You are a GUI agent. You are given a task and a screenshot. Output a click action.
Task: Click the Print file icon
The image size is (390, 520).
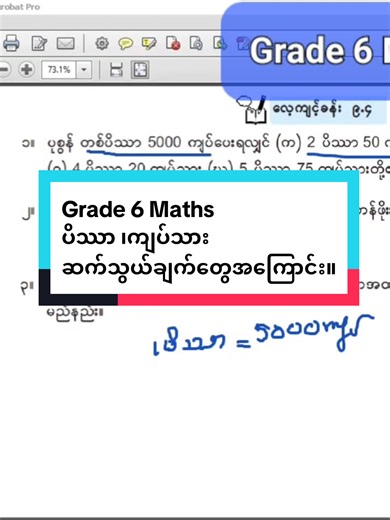click(x=11, y=43)
